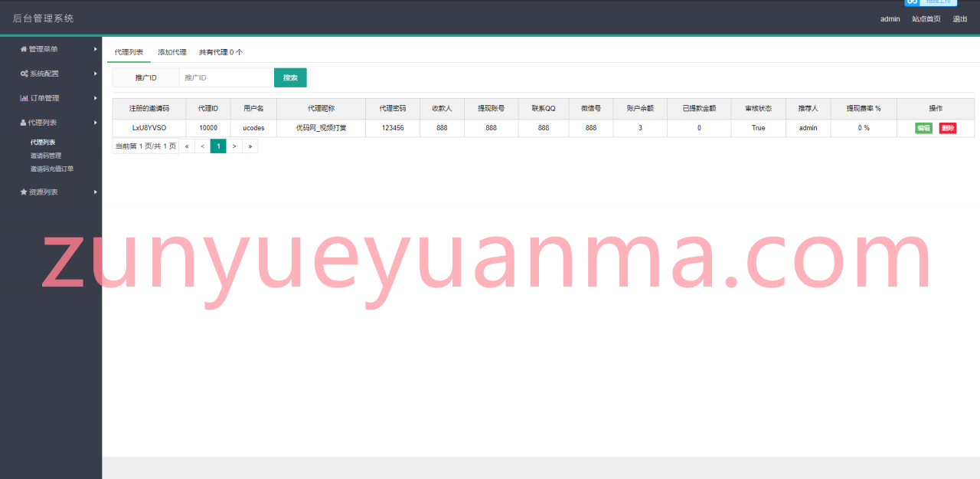Select review status cell True

coord(759,128)
